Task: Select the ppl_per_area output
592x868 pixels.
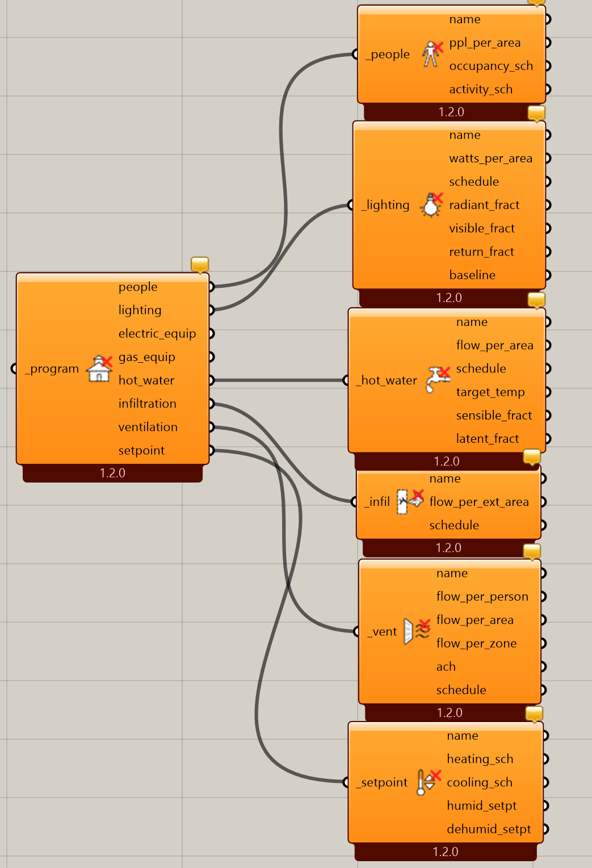Action: pos(485,43)
